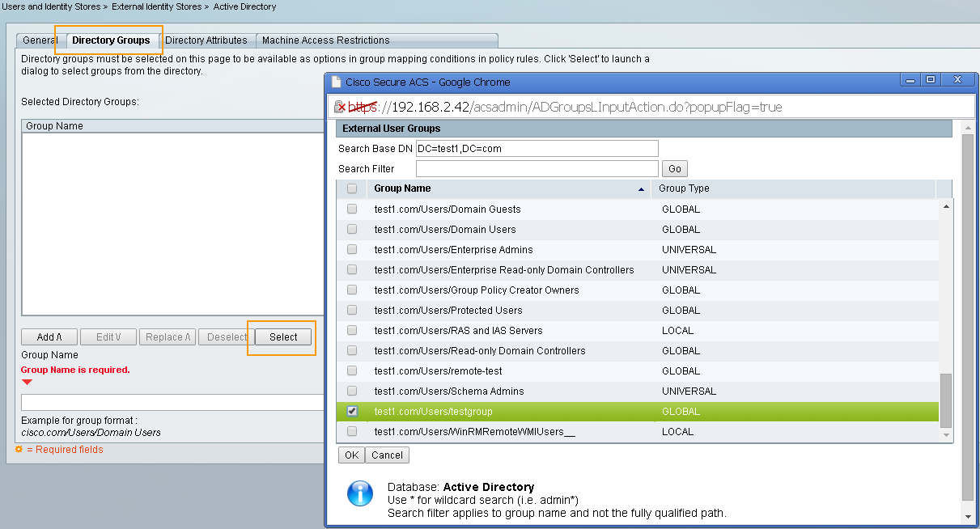This screenshot has height=529, width=980.
Task: Click the LOCAL type of RAS and IAS Servers
Action: [677, 331]
